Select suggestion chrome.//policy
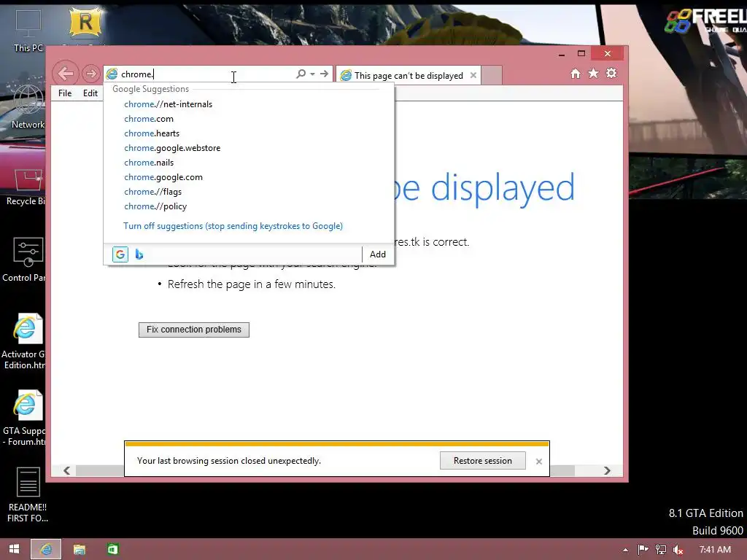 click(x=249, y=206)
